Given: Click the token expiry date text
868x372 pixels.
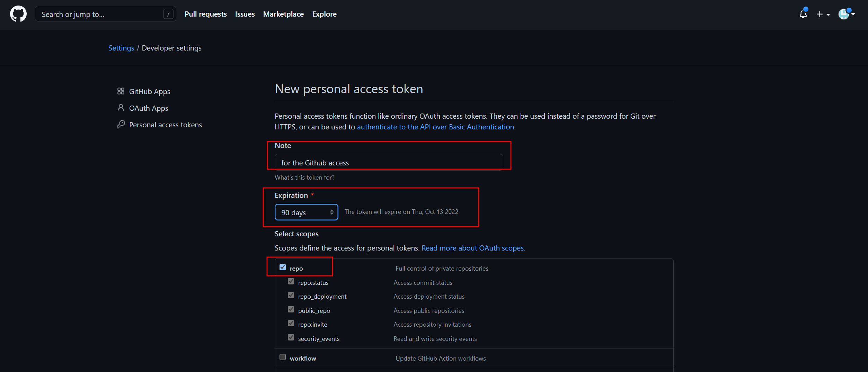Looking at the screenshot, I should tap(401, 212).
